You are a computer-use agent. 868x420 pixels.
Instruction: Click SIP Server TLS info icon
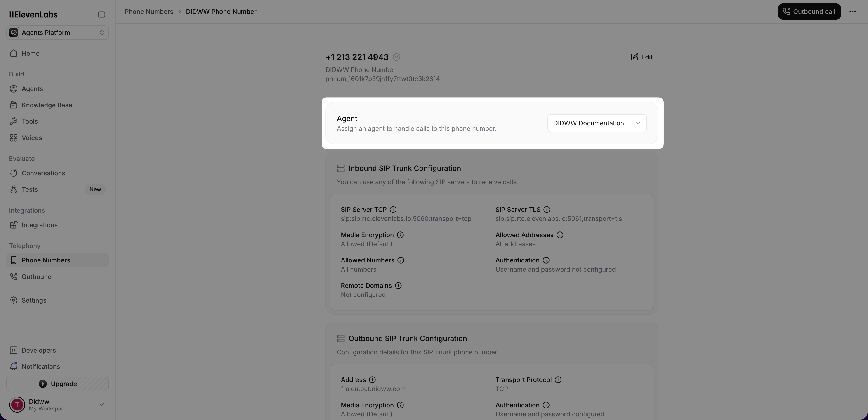point(547,210)
